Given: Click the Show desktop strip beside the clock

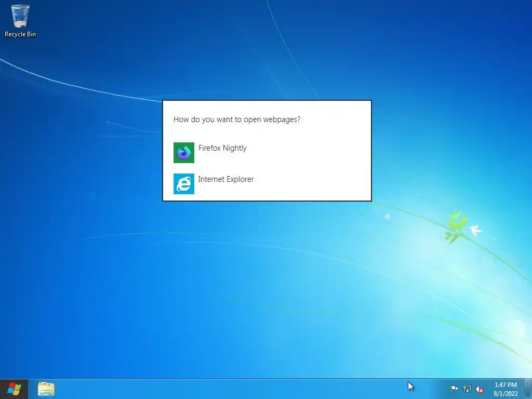Looking at the screenshot, I should pyautogui.click(x=528, y=389).
